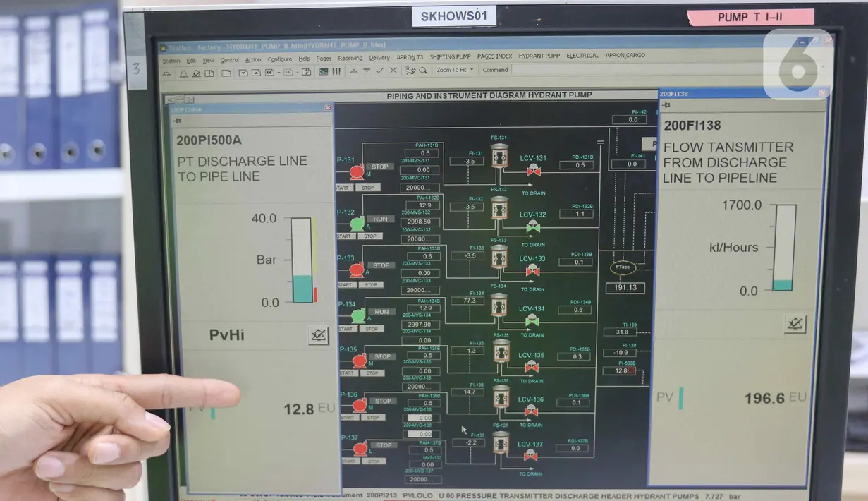Click the red P-135 pump symbol
The image size is (868, 501).
pos(359,361)
